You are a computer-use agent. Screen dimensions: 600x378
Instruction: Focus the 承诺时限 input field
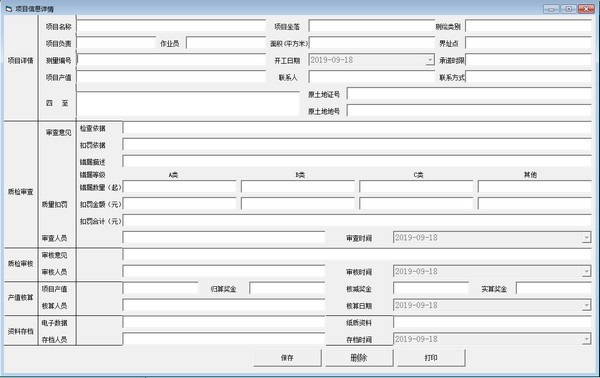tap(528, 60)
